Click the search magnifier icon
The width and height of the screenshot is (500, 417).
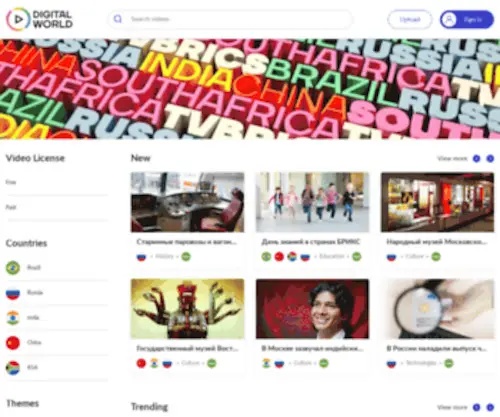pos(118,19)
